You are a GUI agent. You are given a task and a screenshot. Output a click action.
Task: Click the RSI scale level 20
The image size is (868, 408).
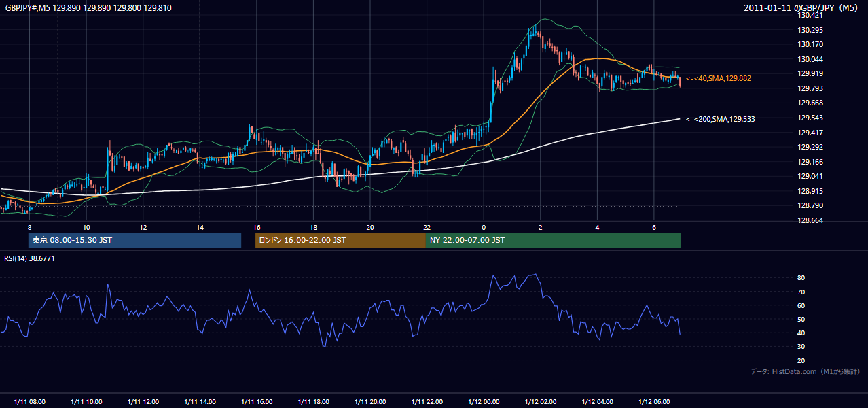[x=801, y=360]
